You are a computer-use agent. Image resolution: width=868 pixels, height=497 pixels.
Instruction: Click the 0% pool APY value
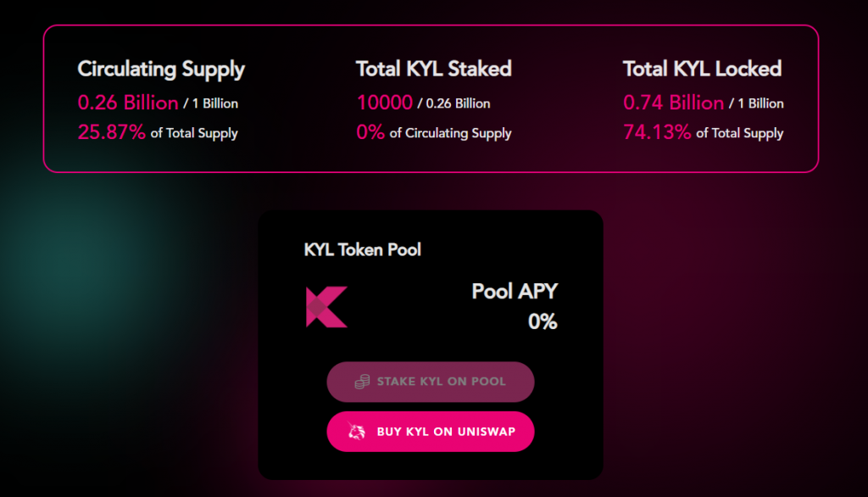coord(542,321)
